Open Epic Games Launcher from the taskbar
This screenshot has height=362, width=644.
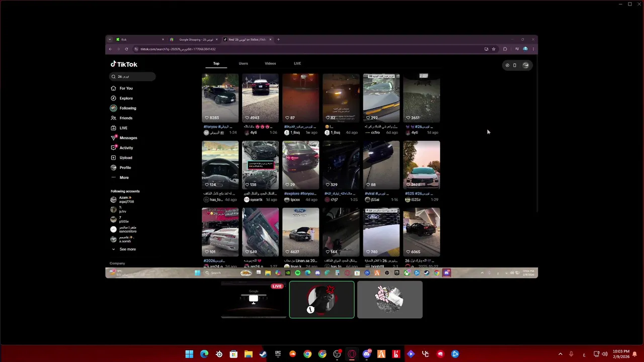point(278,354)
